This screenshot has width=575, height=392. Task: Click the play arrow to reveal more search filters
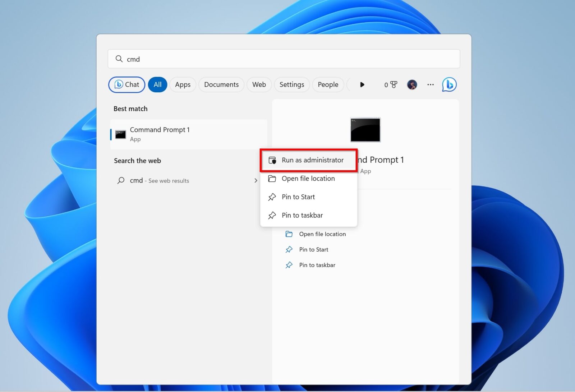point(362,84)
